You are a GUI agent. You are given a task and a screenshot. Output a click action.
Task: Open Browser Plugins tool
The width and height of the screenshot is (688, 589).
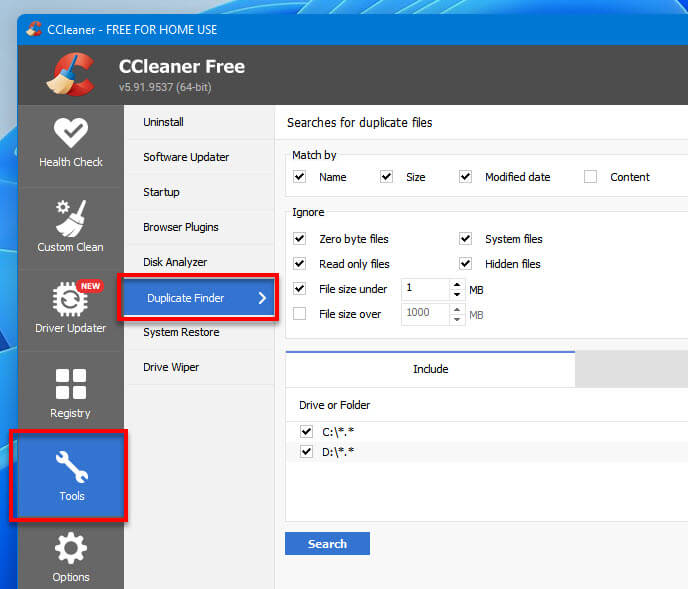pyautogui.click(x=200, y=227)
